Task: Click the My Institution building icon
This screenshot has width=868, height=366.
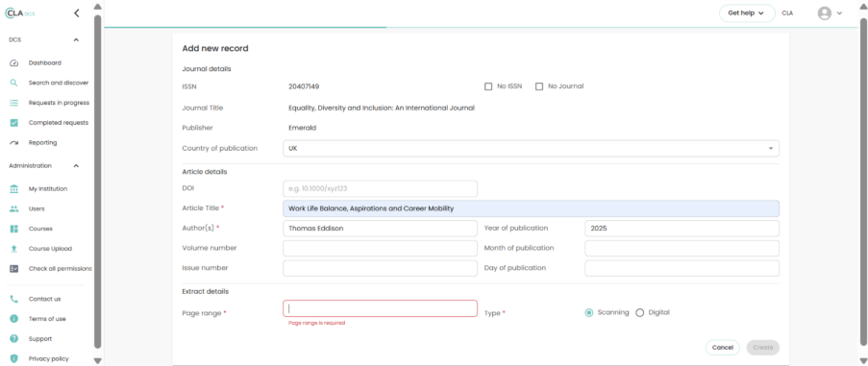Action: pyautogui.click(x=14, y=189)
